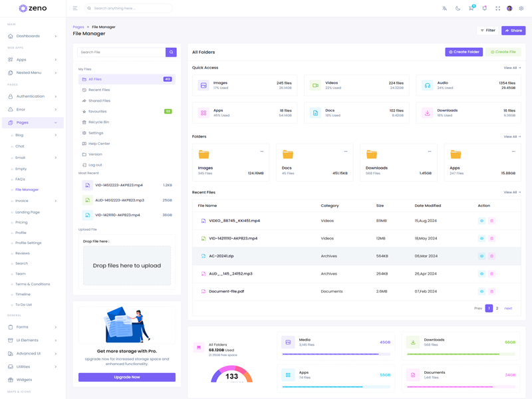This screenshot has height=399, width=532.
Task: Open the user profile avatar
Action: (509, 9)
